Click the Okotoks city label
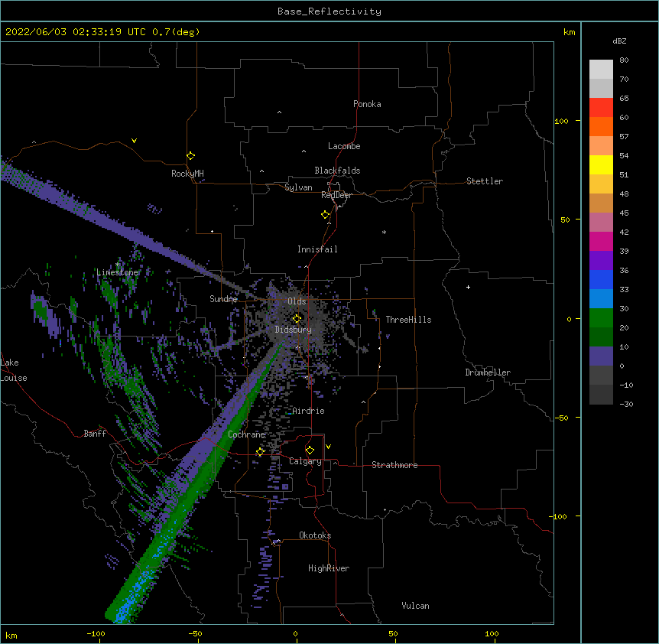This screenshot has height=644, width=659. pyautogui.click(x=315, y=535)
